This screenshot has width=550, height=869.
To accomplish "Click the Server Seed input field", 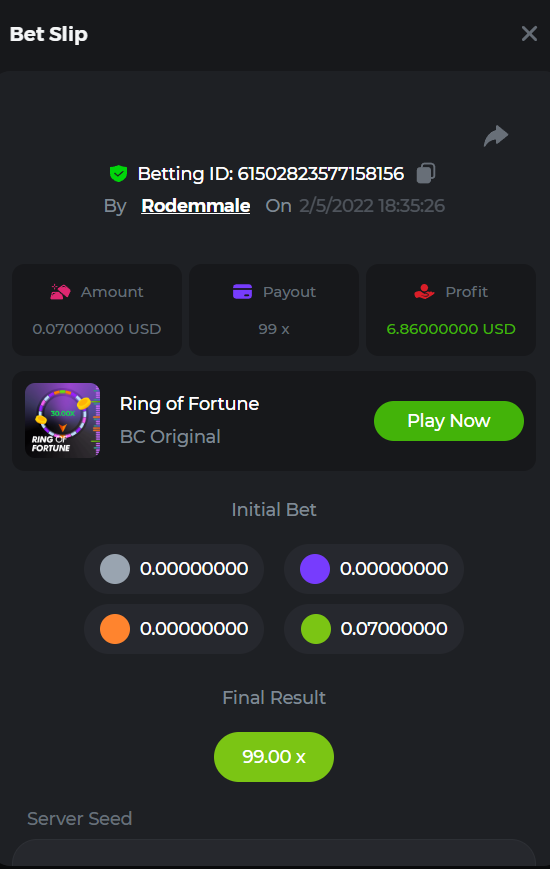I will click(x=274, y=853).
